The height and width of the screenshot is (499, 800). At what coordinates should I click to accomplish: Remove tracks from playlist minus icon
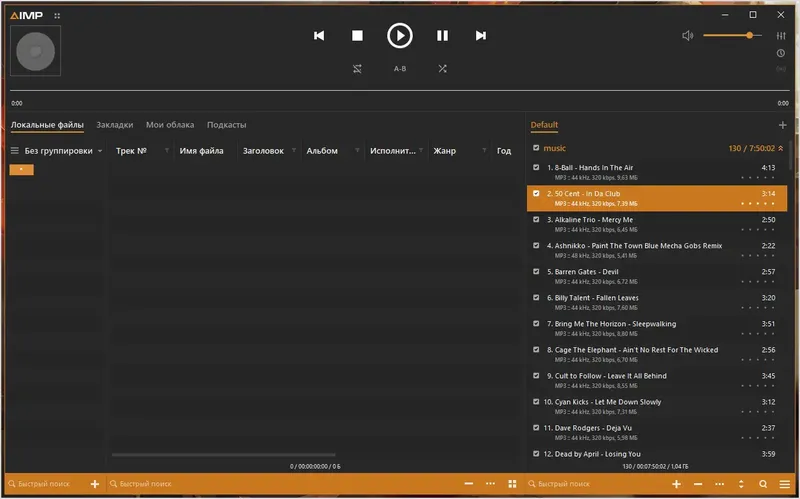point(698,484)
